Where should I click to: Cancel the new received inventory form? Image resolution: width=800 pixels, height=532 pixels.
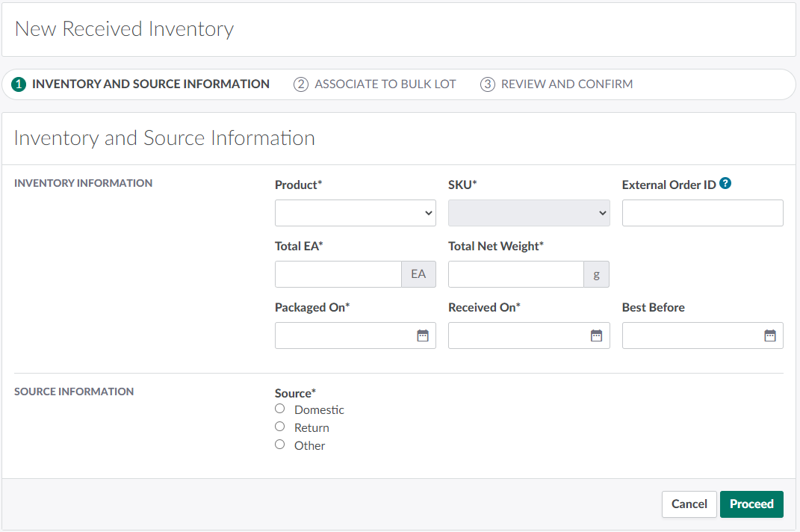point(689,504)
